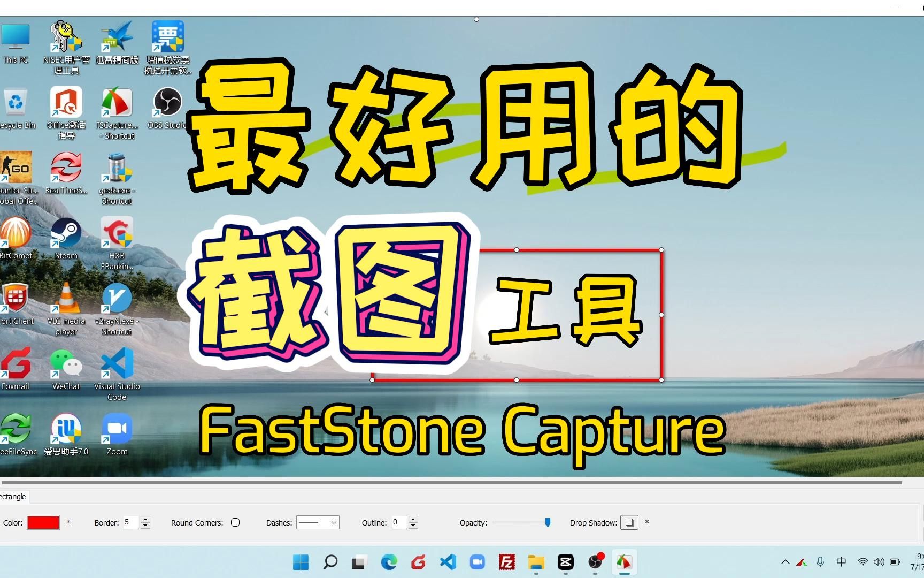The width and height of the screenshot is (924, 578).
Task: Decrease the Border width with down arrow
Action: (145, 526)
